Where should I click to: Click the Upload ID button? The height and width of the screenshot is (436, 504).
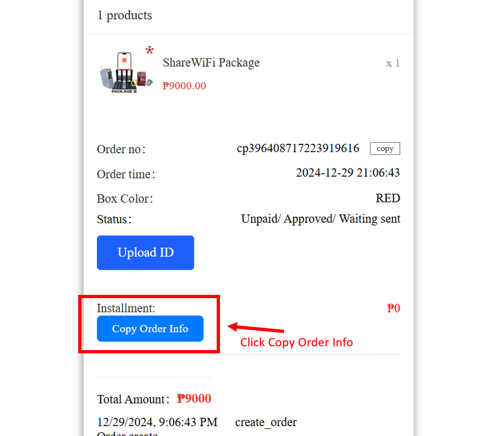click(145, 253)
